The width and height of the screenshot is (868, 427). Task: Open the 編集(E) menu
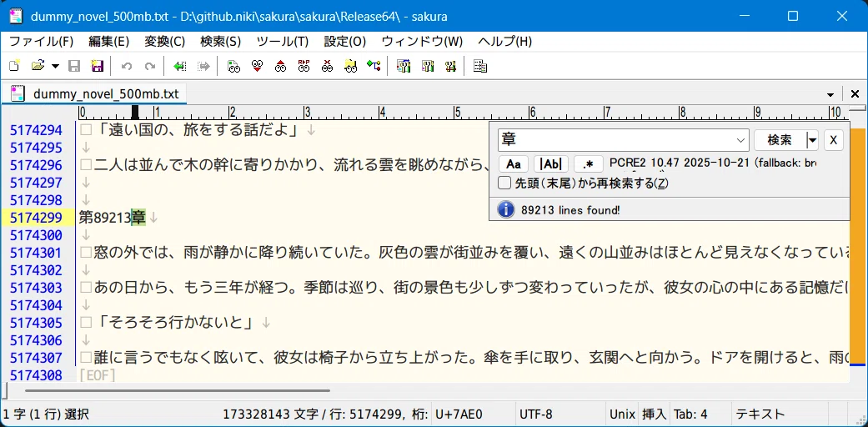109,42
